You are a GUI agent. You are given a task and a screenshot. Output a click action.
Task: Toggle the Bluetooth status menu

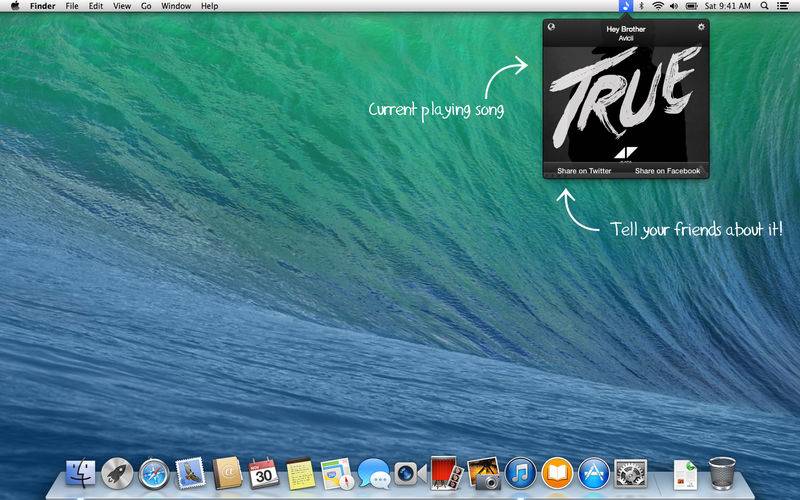click(x=642, y=6)
